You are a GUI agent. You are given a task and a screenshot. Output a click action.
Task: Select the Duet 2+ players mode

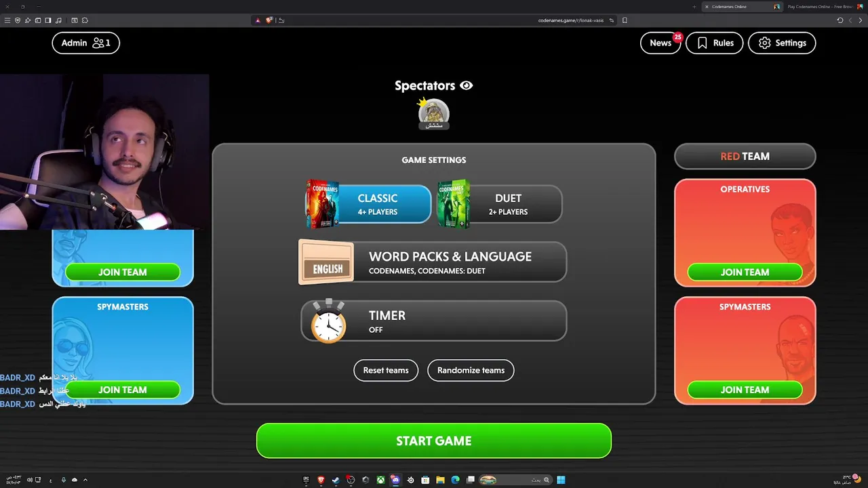coord(500,204)
